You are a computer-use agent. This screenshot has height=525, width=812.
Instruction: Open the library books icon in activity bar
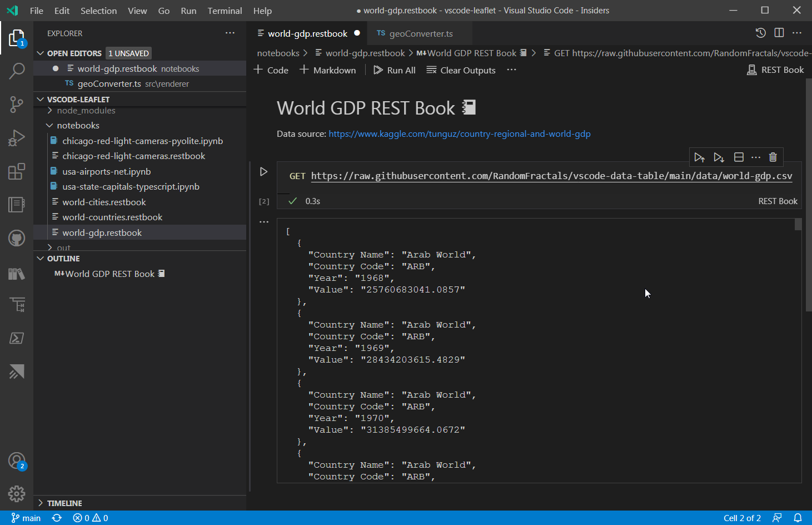[x=17, y=273]
